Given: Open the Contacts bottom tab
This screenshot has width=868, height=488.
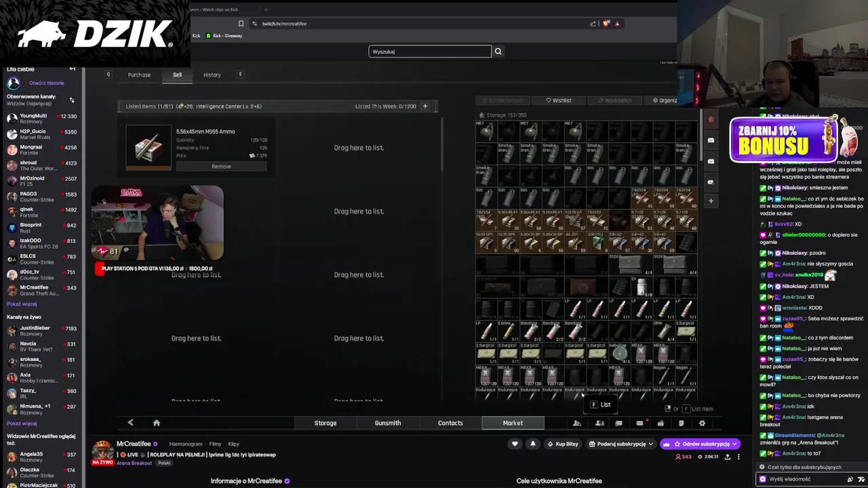Looking at the screenshot, I should (x=450, y=423).
